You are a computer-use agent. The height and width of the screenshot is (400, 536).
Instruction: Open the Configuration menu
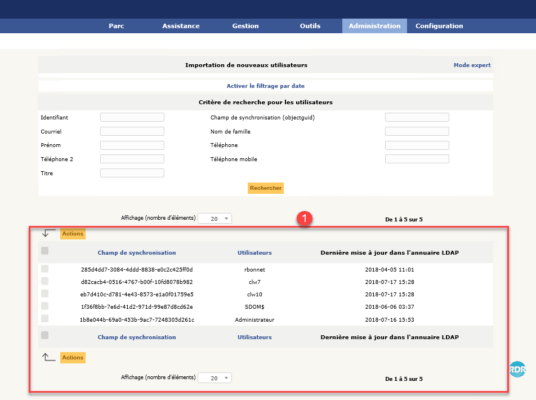[439, 26]
